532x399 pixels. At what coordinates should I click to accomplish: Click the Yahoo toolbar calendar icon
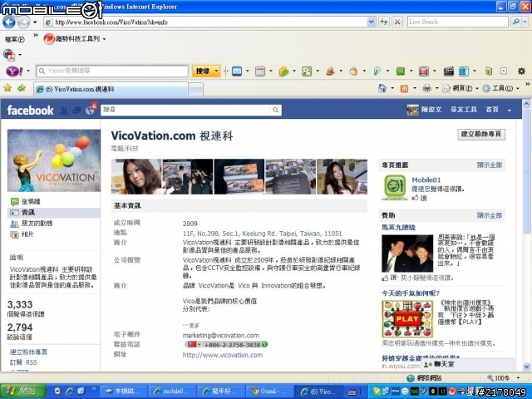(x=260, y=71)
